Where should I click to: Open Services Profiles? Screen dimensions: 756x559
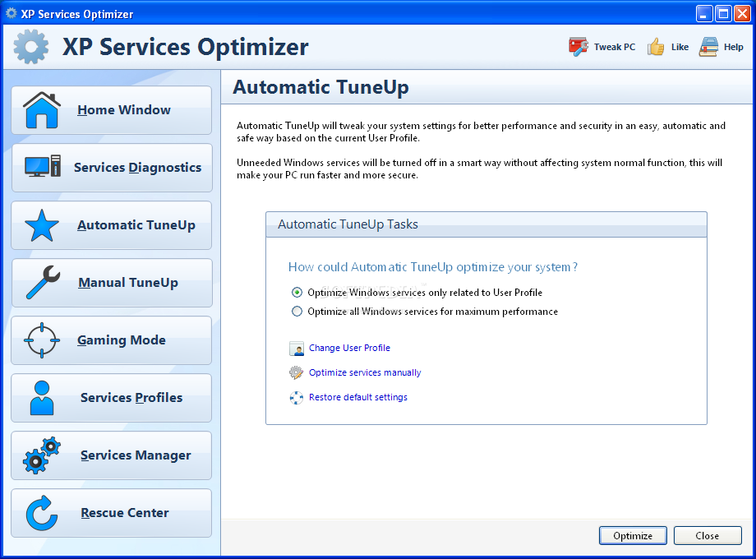click(112, 398)
